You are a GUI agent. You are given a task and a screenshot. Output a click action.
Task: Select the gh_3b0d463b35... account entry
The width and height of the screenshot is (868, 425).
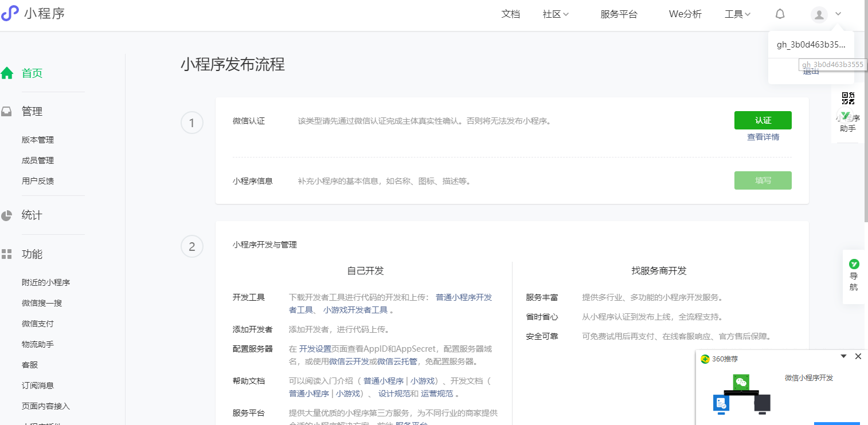pos(811,45)
